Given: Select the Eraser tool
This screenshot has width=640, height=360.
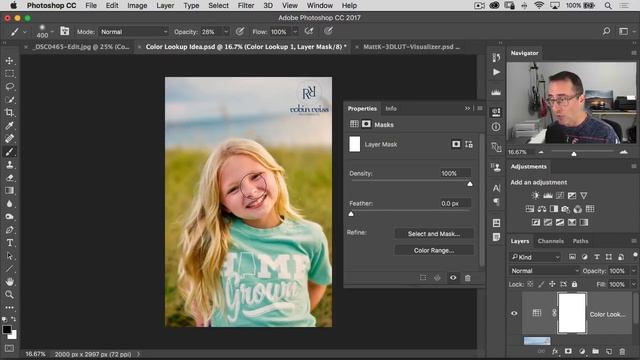Looking at the screenshot, I should click(9, 178).
